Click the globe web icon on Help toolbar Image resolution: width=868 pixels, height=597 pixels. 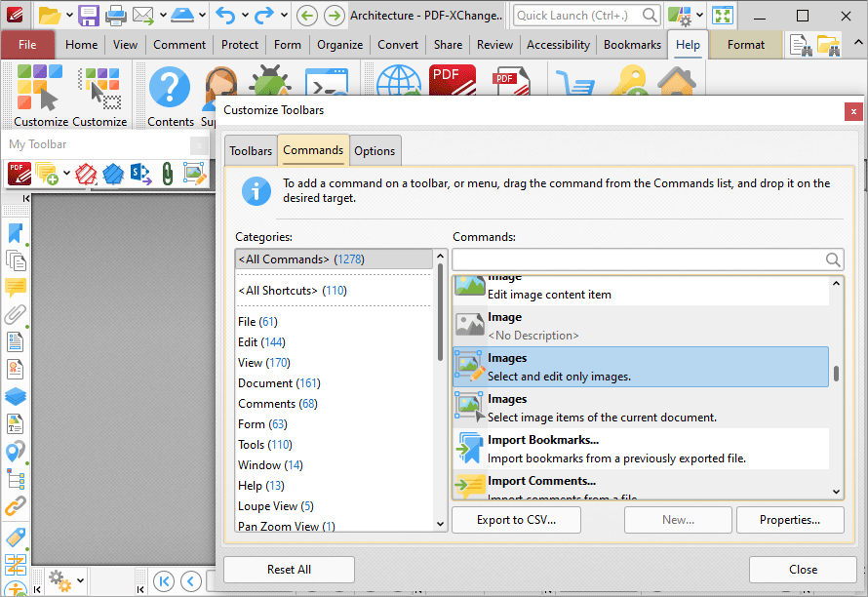tap(398, 83)
